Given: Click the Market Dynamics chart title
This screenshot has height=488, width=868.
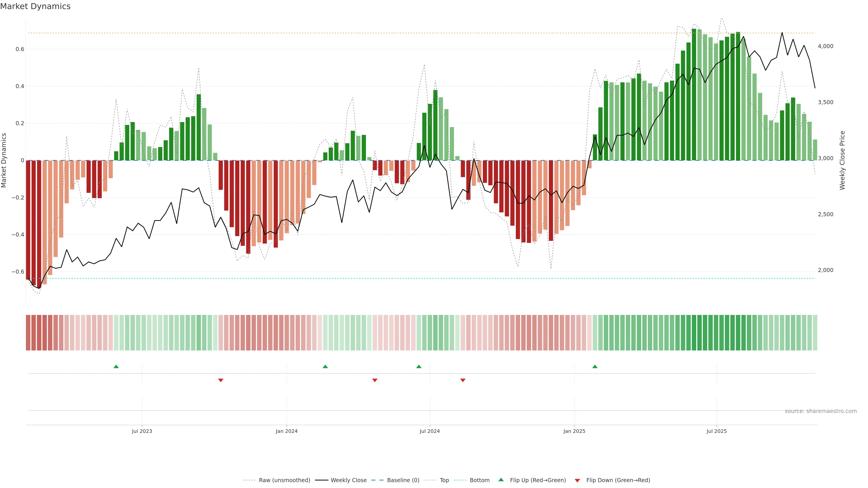Looking at the screenshot, I should pyautogui.click(x=35, y=6).
